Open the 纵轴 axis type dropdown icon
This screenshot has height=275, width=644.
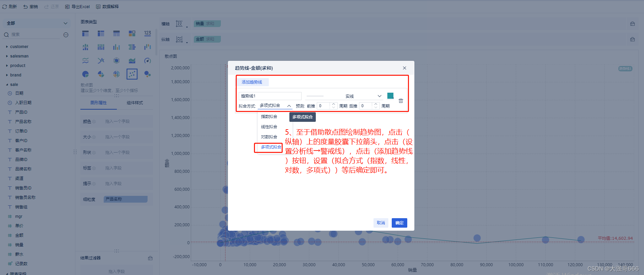pos(181,39)
